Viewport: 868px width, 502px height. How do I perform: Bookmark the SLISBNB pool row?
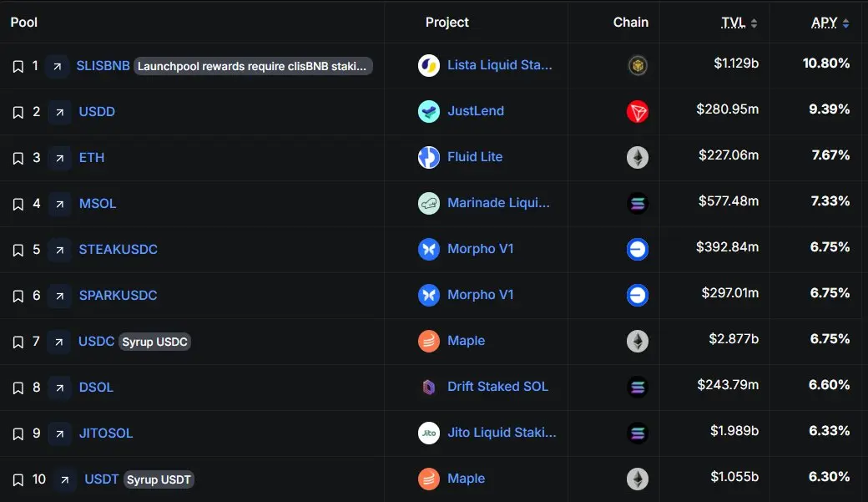(18, 67)
